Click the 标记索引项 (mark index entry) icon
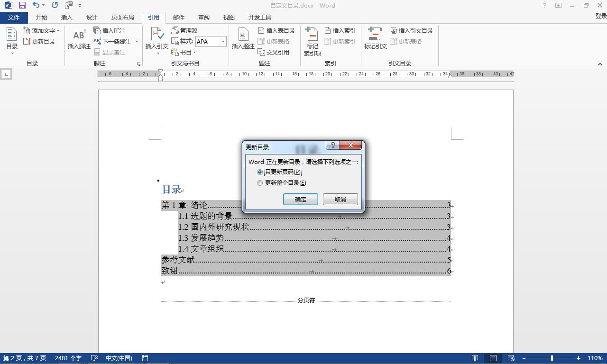Screen dimensions: 607x364 313,42
